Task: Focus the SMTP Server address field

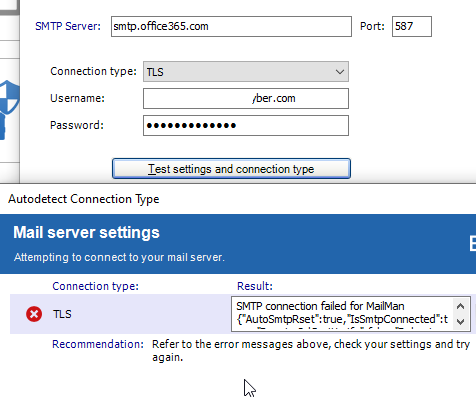Action: click(231, 26)
